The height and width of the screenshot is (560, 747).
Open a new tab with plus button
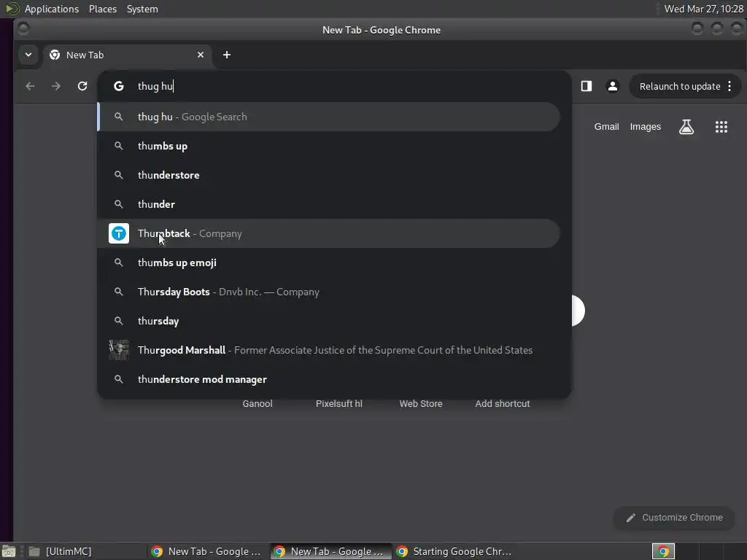pyautogui.click(x=227, y=55)
